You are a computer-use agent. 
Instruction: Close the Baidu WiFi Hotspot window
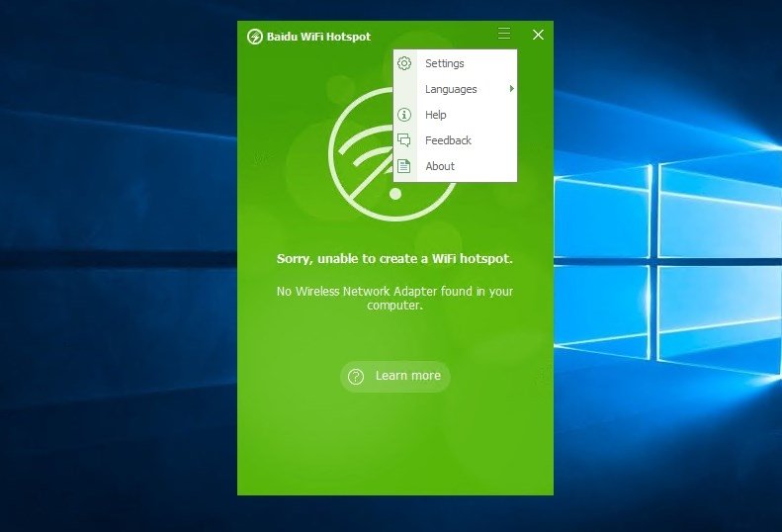pyautogui.click(x=538, y=35)
